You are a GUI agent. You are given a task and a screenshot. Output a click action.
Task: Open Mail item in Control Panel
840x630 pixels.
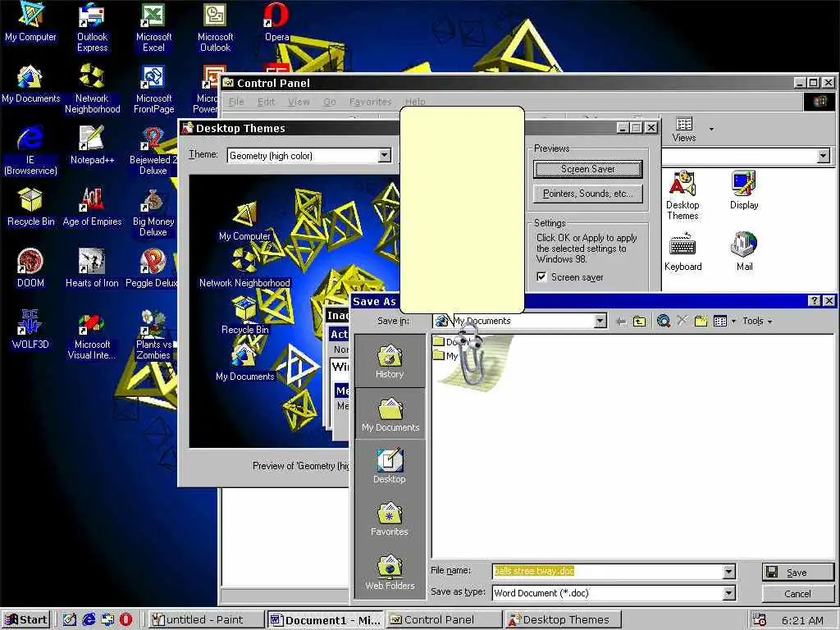[x=744, y=251]
